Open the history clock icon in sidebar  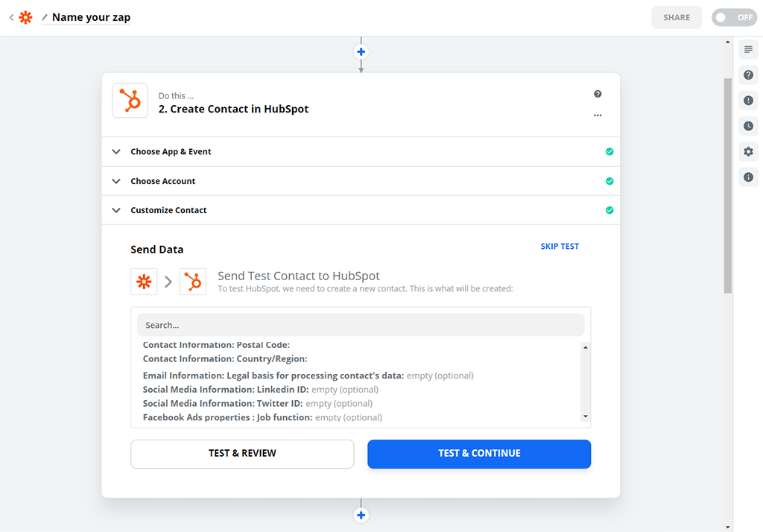click(x=748, y=126)
